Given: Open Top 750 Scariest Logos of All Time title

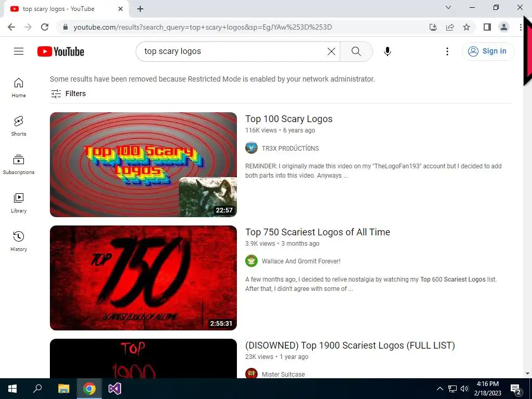Looking at the screenshot, I should click(317, 232).
